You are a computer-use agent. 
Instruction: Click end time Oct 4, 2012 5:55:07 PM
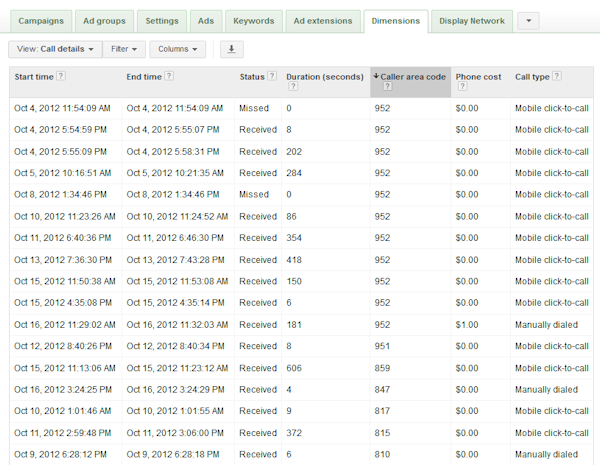click(x=173, y=130)
